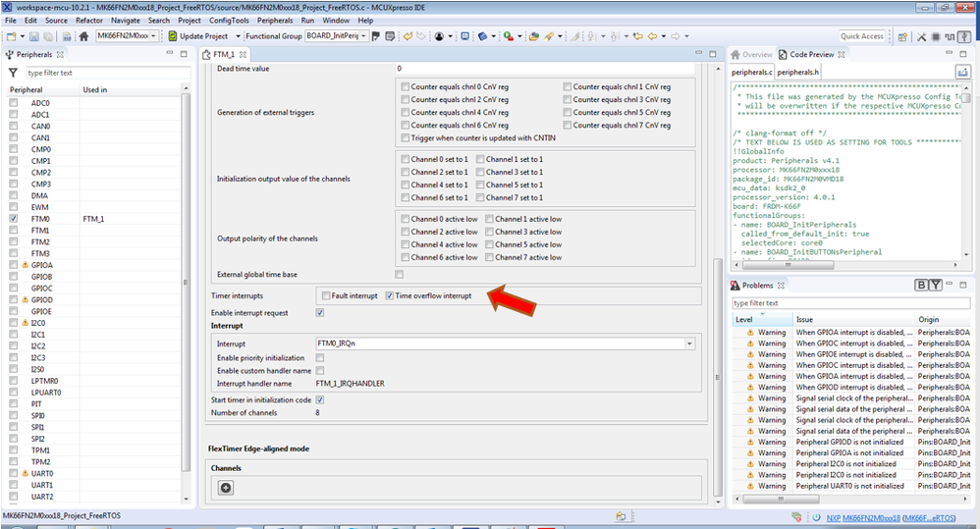This screenshot has height=529, width=980.
Task: Toggle Start timer in initialization code
Action: click(320, 399)
